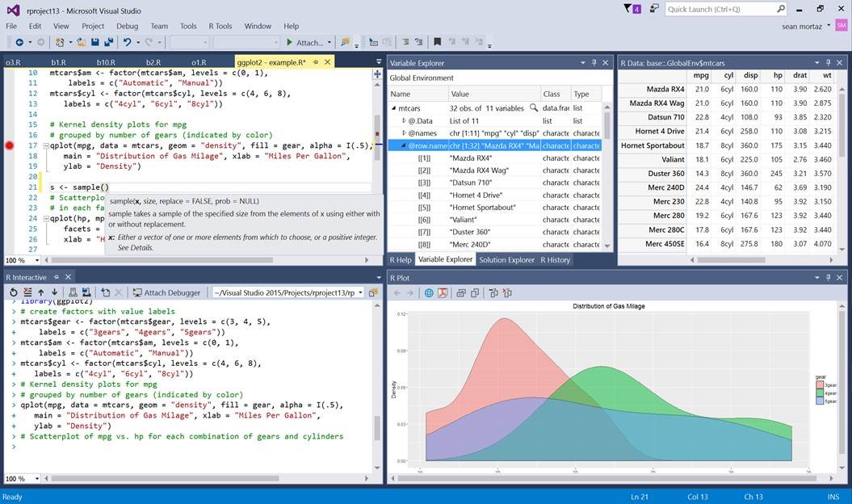Toggle the breakpoint on line 17

point(8,146)
